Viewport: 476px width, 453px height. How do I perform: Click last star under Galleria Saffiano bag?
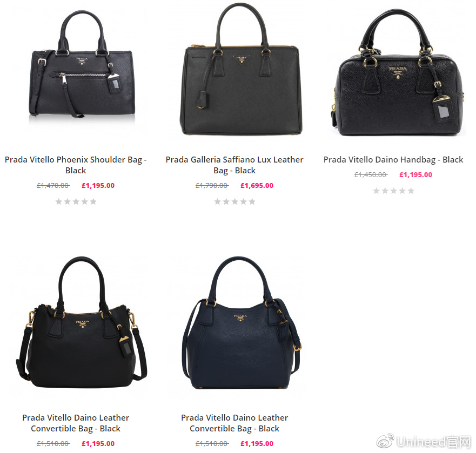(252, 201)
